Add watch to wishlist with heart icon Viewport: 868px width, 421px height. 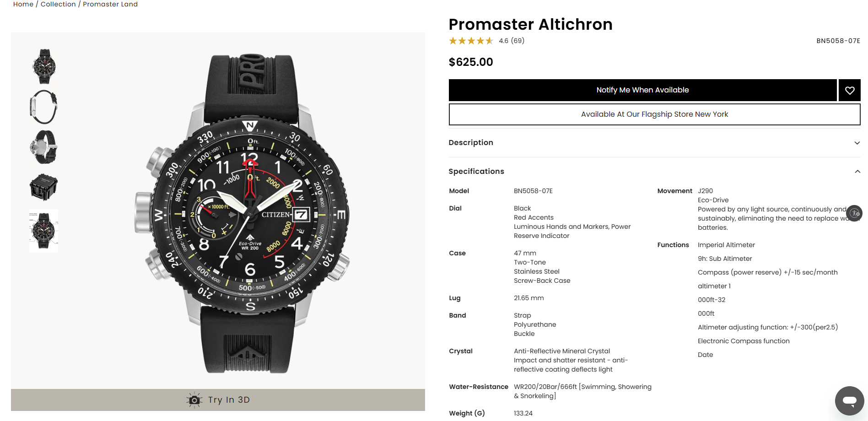pos(850,90)
